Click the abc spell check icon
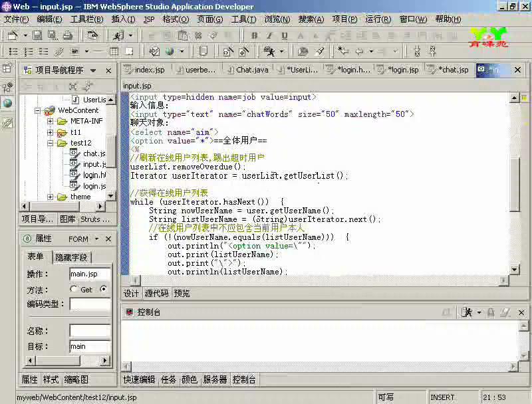Viewport: 532px width, 404px height. [154, 52]
